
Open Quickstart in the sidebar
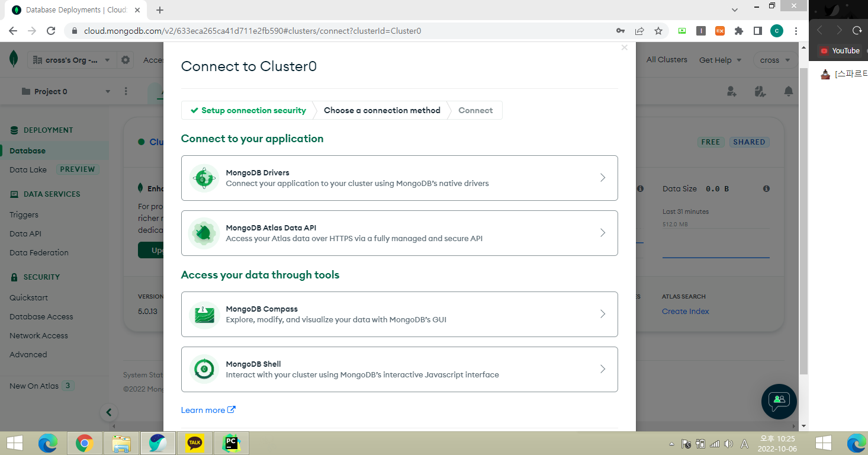click(x=28, y=297)
